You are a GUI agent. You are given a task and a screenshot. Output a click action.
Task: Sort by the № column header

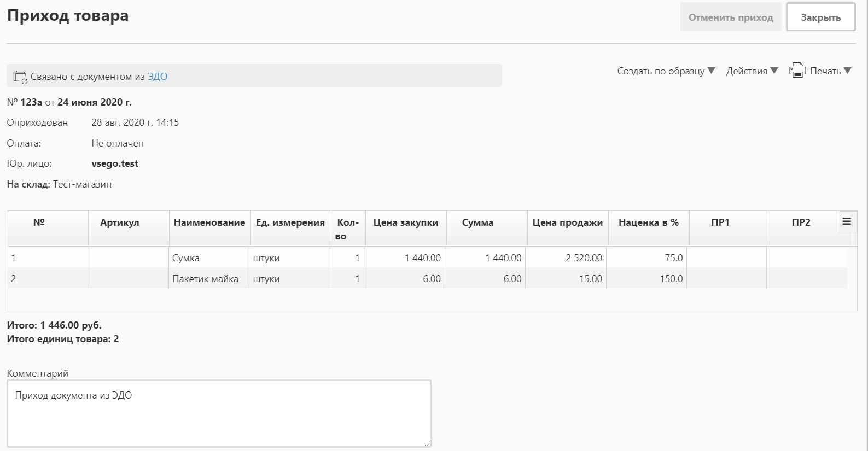48,229
